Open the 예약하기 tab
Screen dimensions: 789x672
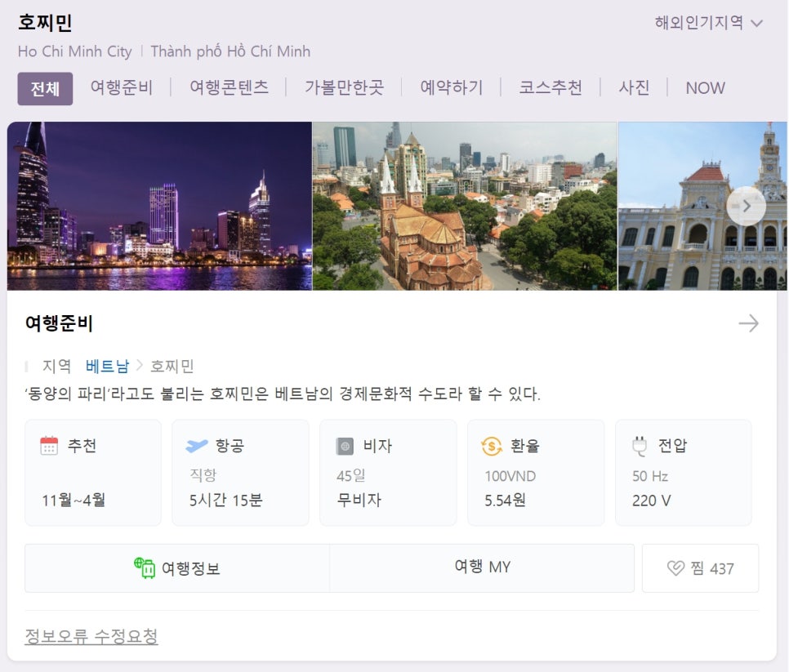452,87
